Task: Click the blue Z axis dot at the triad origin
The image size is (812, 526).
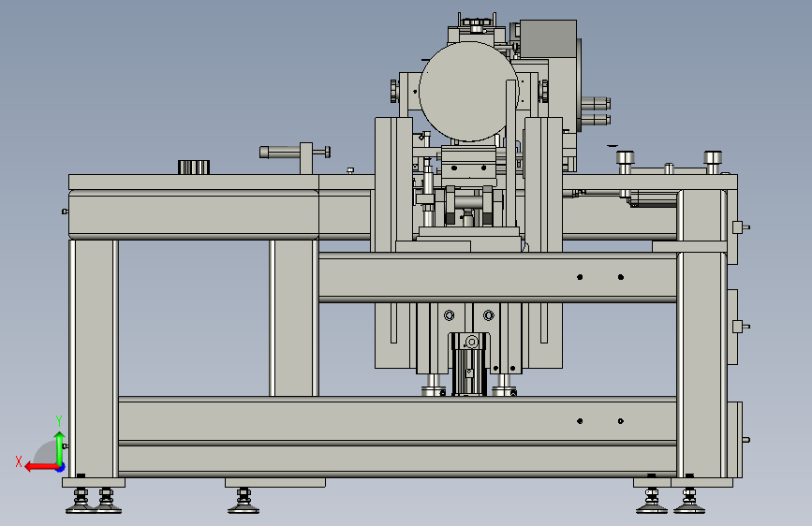Action: coord(61,467)
